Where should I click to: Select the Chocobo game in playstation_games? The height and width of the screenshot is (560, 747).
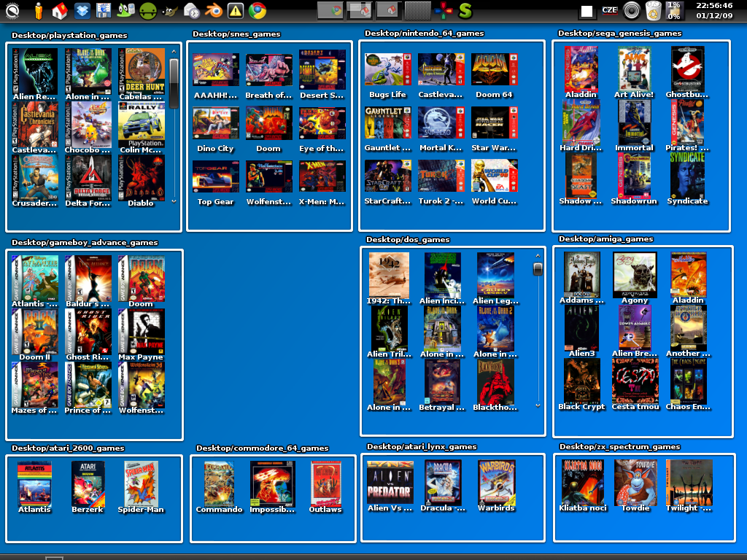[88, 128]
